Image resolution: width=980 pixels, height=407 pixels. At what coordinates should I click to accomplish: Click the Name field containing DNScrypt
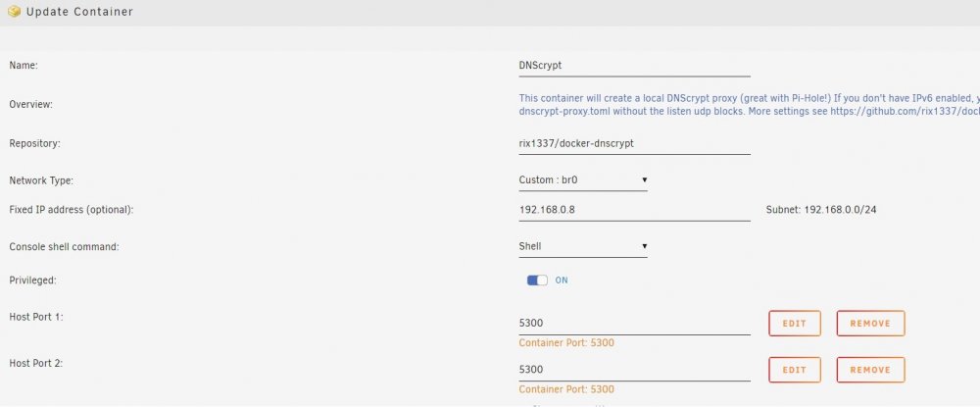634,66
